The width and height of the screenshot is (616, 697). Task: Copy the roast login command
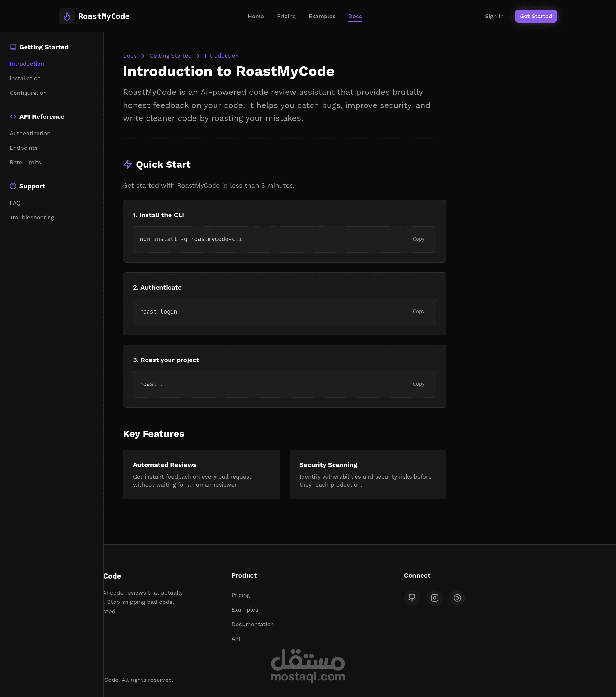pos(419,312)
